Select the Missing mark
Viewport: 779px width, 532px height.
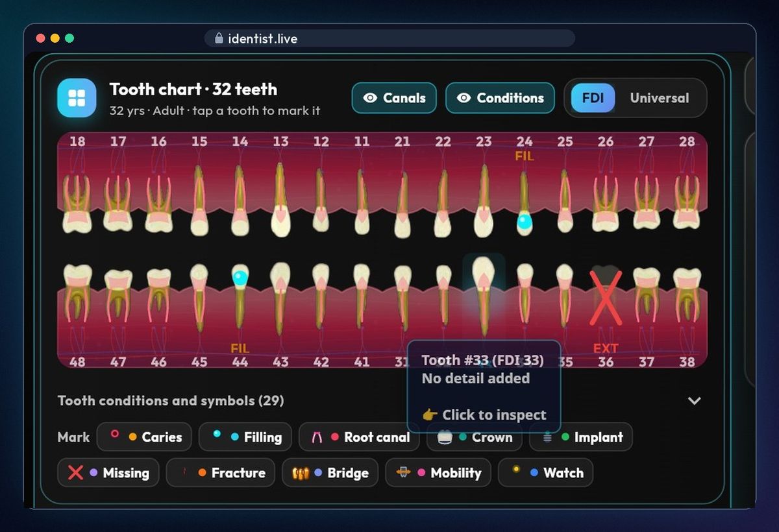pyautogui.click(x=108, y=473)
